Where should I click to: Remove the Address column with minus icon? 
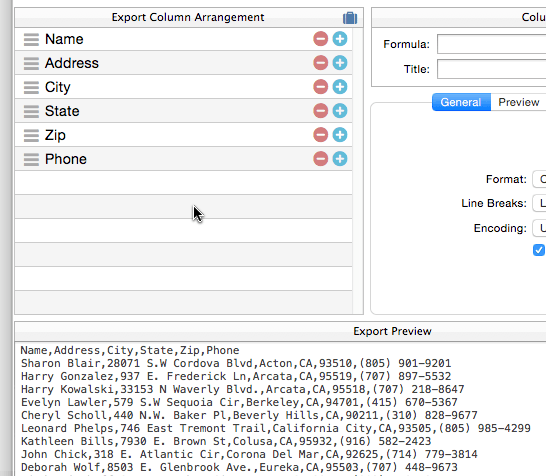320,63
